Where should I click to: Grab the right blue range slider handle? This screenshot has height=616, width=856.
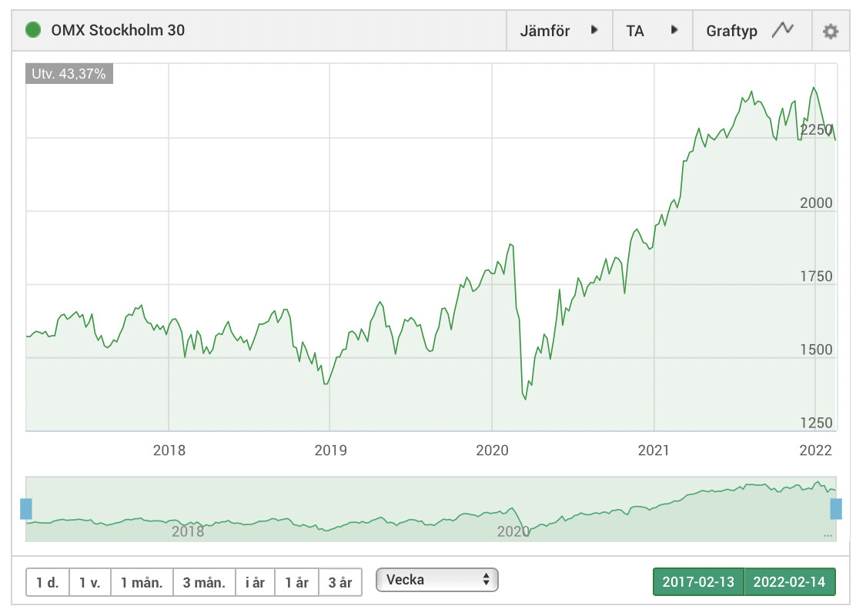pos(836,509)
